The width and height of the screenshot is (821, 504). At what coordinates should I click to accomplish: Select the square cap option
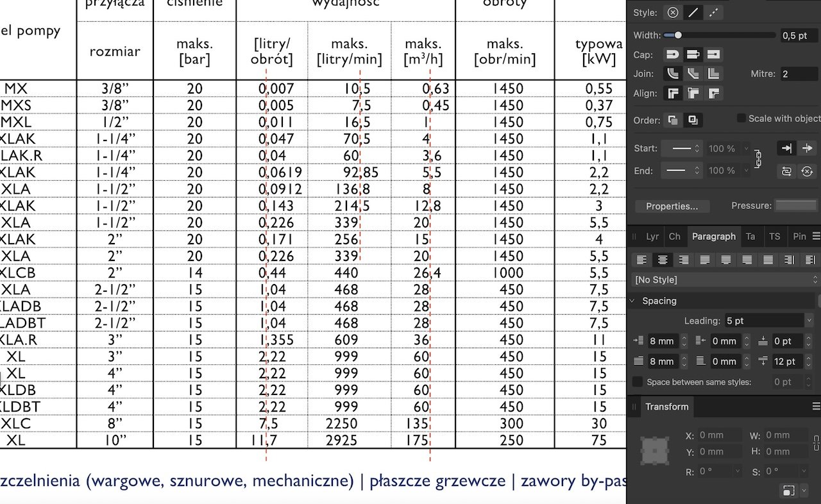(713, 55)
